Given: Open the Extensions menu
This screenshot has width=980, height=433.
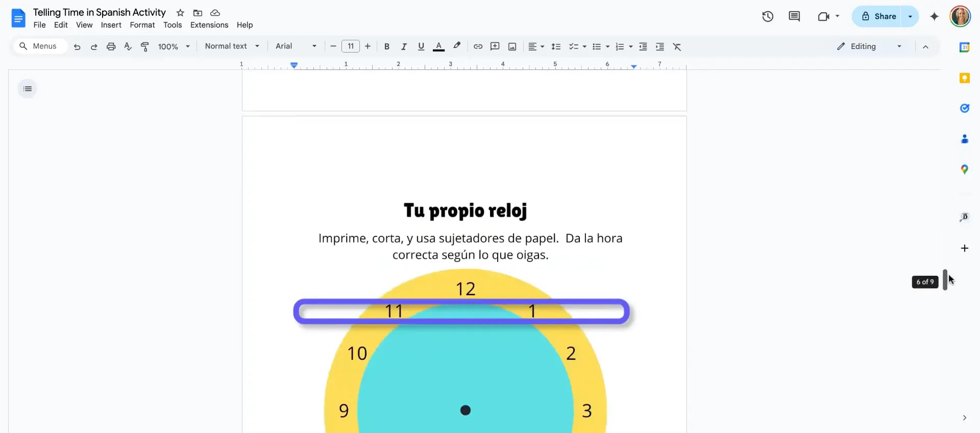Looking at the screenshot, I should pos(209,25).
